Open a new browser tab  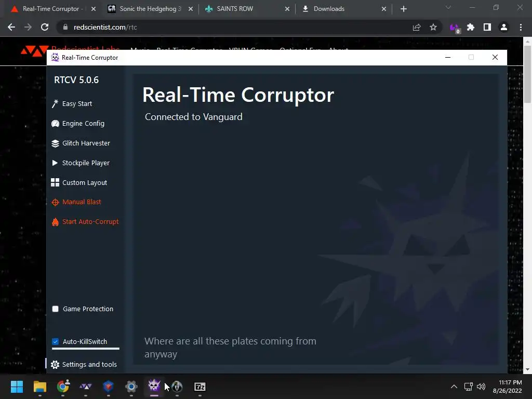(403, 9)
